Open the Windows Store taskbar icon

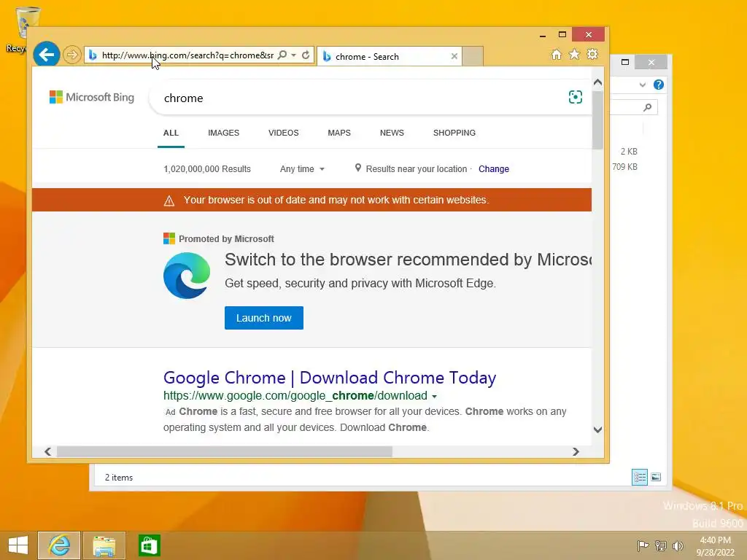(x=149, y=545)
